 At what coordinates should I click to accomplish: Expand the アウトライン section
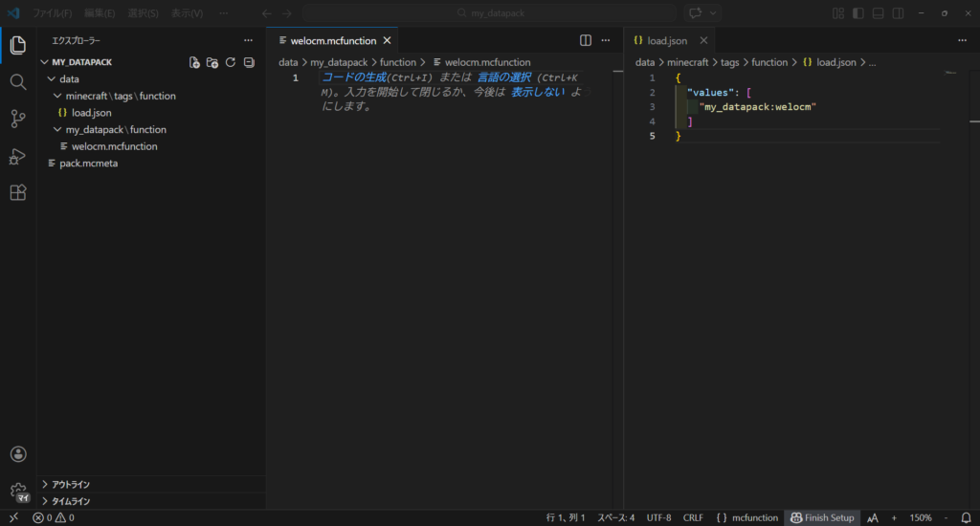pyautogui.click(x=152, y=485)
